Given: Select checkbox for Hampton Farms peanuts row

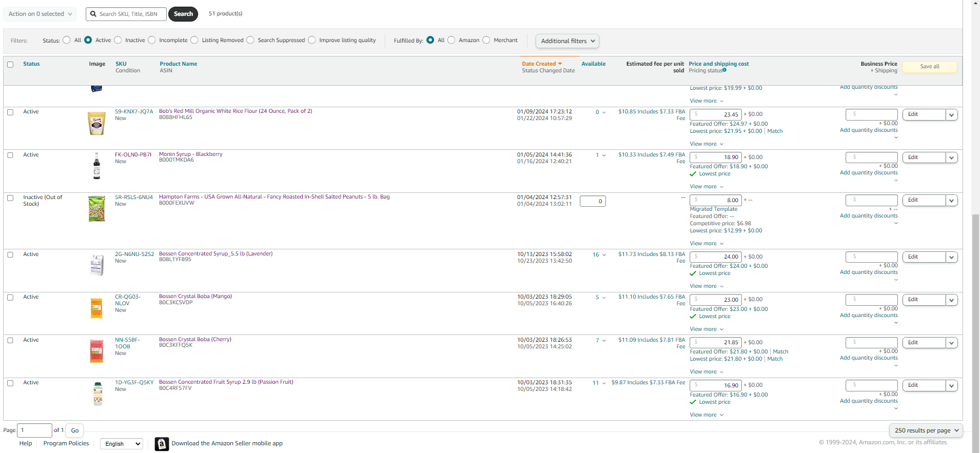Looking at the screenshot, I should tap(10, 198).
